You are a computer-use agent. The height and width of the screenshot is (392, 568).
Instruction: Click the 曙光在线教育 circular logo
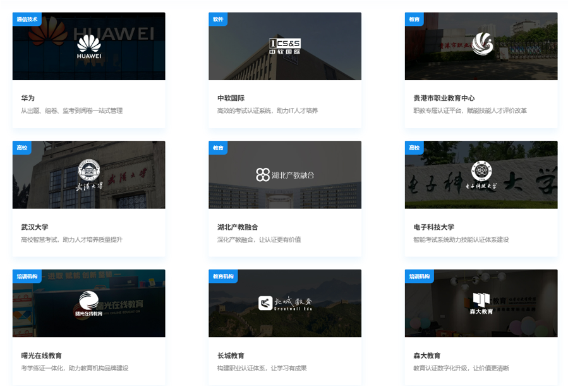[x=88, y=304]
